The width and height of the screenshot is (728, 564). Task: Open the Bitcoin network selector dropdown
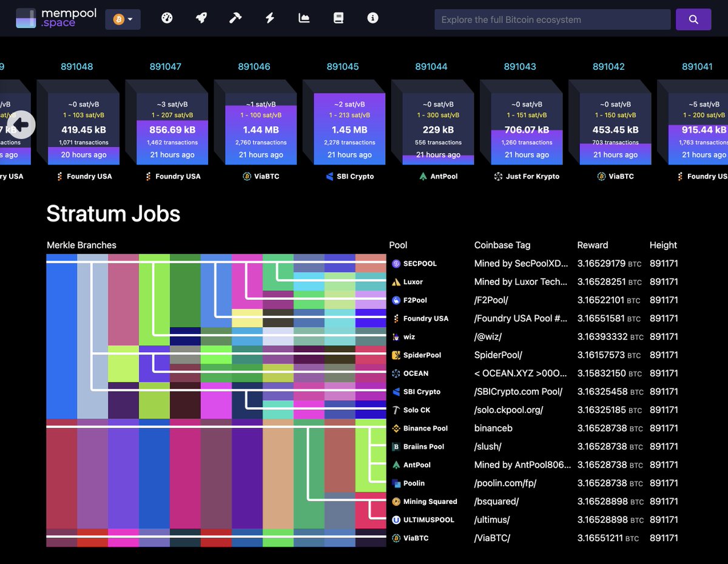tap(123, 19)
